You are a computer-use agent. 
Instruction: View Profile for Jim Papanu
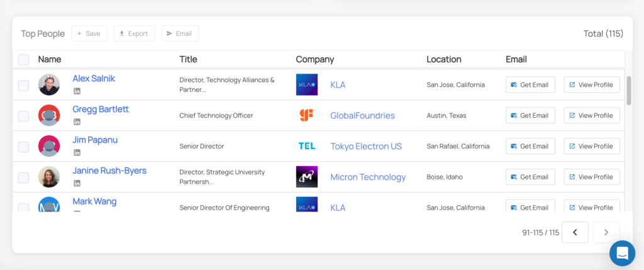click(591, 146)
